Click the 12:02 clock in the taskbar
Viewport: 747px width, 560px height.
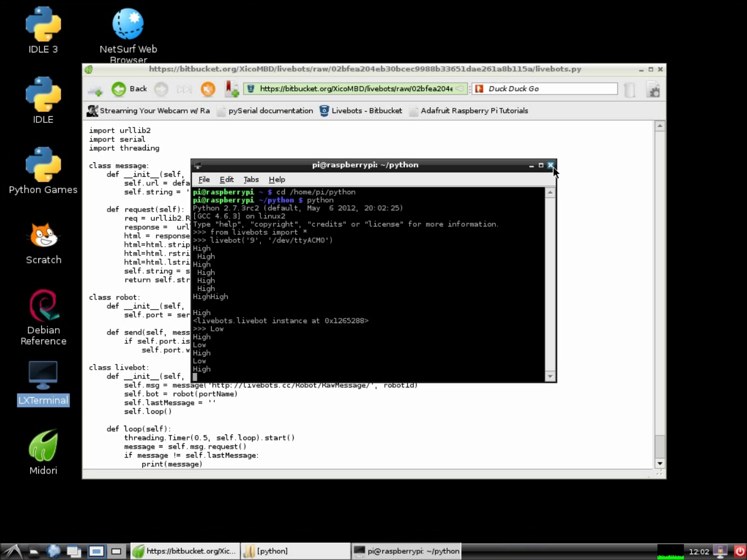coord(699,551)
